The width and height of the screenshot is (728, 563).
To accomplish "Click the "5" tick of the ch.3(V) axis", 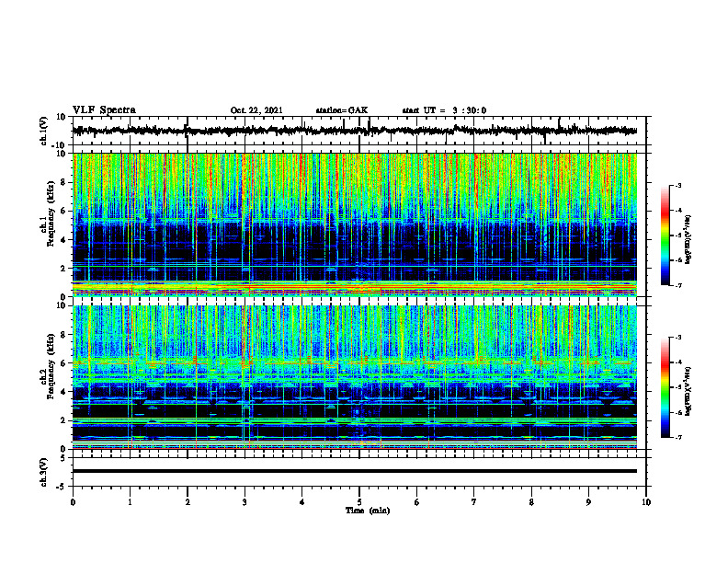I will click(64, 458).
